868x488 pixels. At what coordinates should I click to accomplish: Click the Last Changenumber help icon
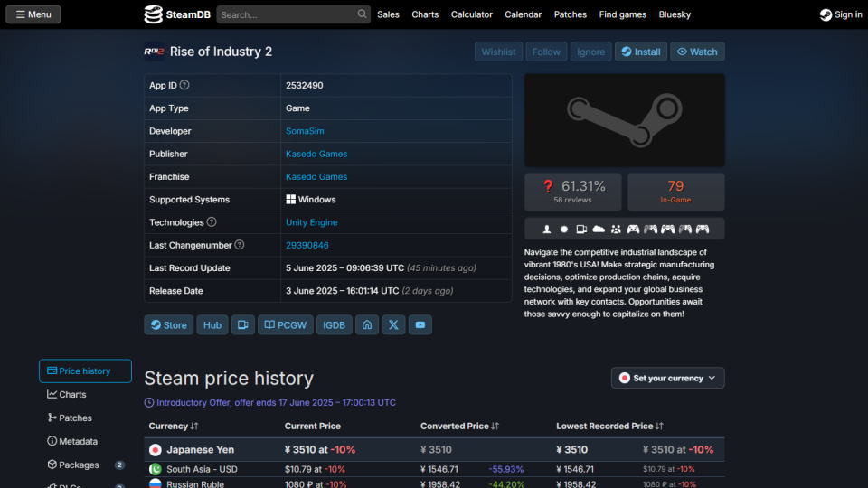239,245
